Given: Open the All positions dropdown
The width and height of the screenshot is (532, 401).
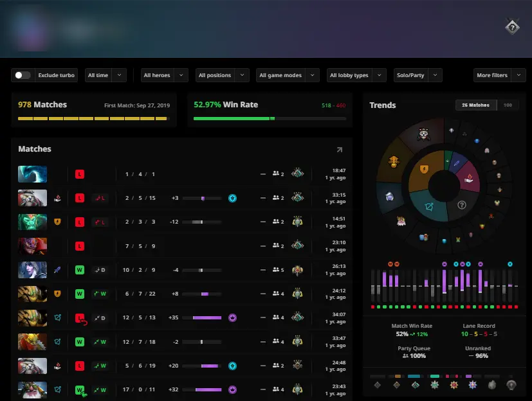Looking at the screenshot, I should pyautogui.click(x=222, y=75).
